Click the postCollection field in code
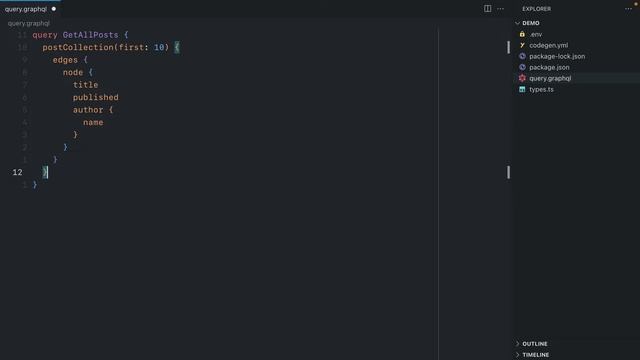The height and width of the screenshot is (360, 640). click(78, 47)
